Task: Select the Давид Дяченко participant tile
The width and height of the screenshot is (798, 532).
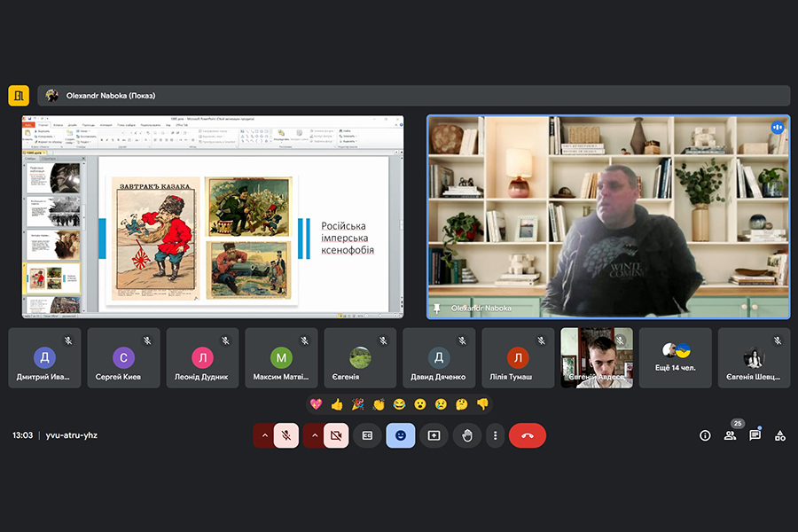Action: point(439,358)
